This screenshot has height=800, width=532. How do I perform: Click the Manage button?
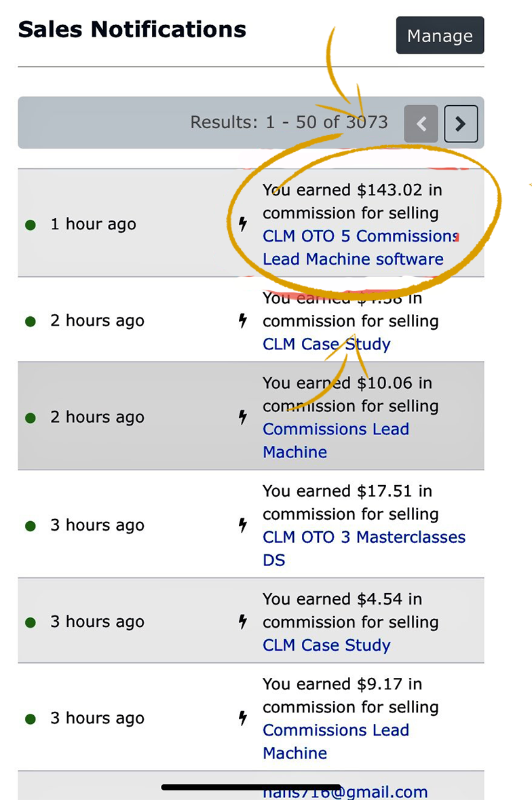click(x=440, y=36)
